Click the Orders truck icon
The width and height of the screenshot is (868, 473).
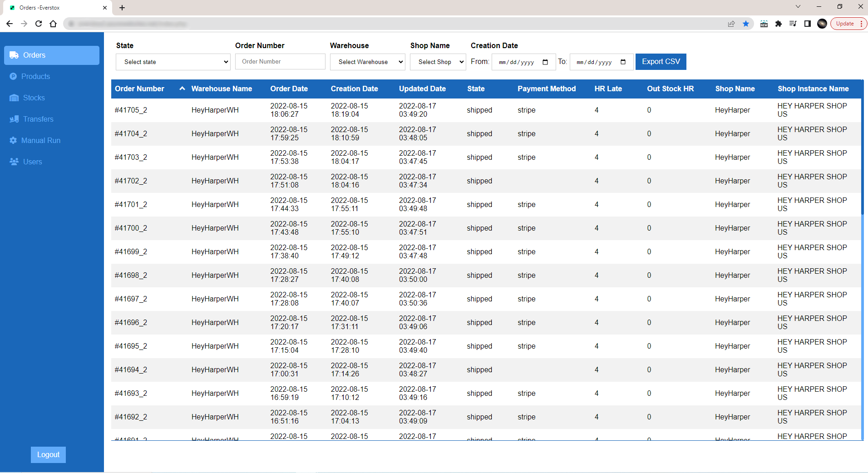click(x=14, y=55)
